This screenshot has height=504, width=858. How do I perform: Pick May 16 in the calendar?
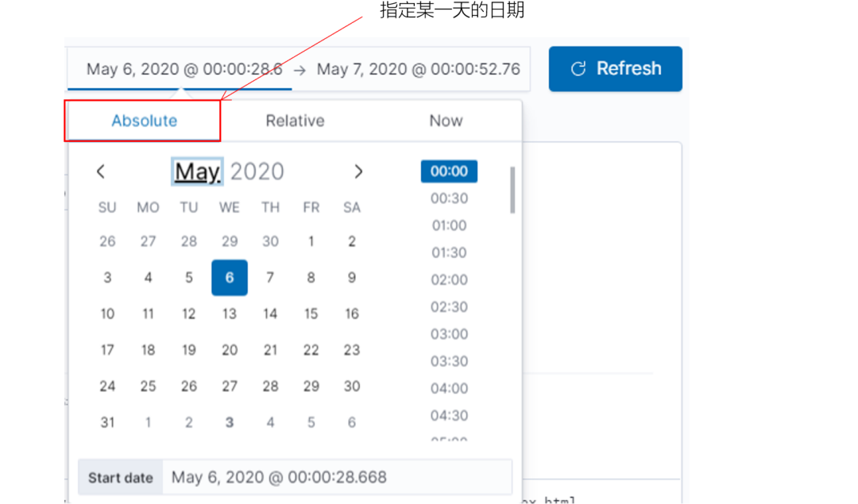coord(352,314)
